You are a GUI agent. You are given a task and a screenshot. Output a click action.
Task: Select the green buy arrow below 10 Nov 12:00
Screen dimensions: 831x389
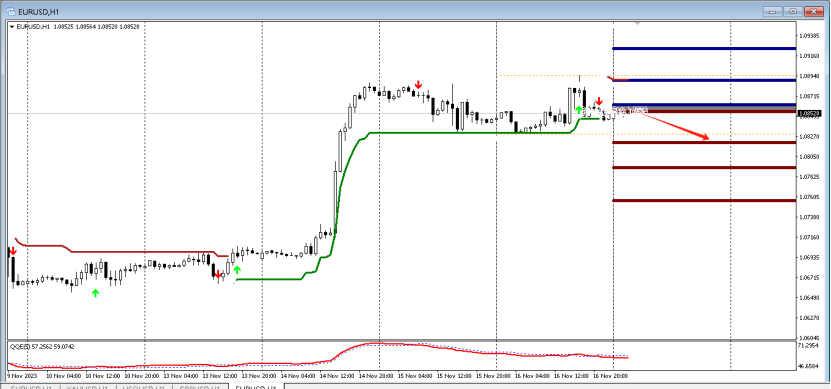(95, 293)
